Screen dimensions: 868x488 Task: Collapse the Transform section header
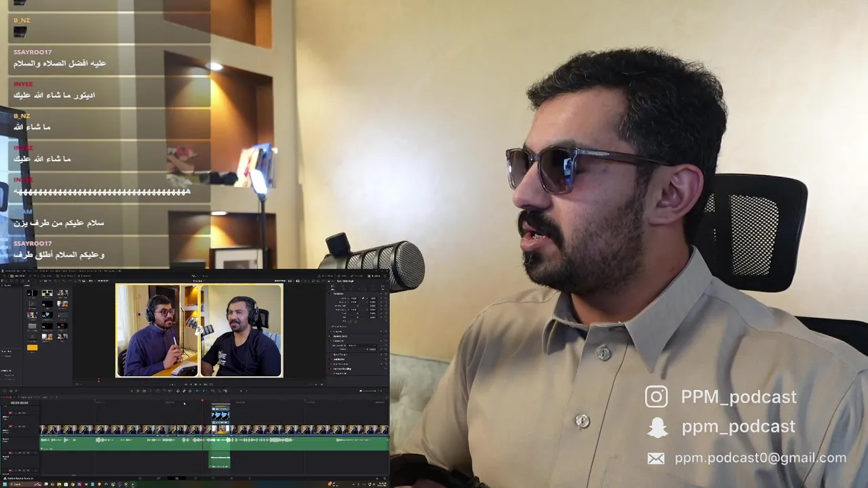click(x=340, y=293)
